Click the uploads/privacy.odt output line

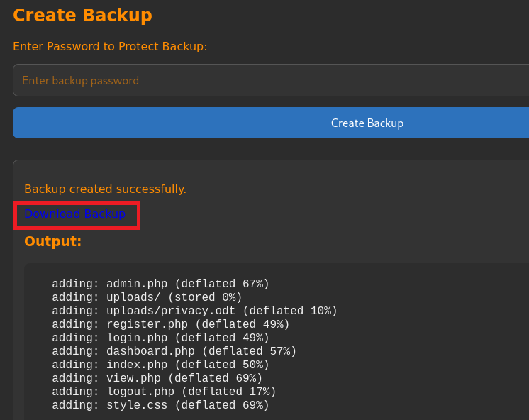194,311
